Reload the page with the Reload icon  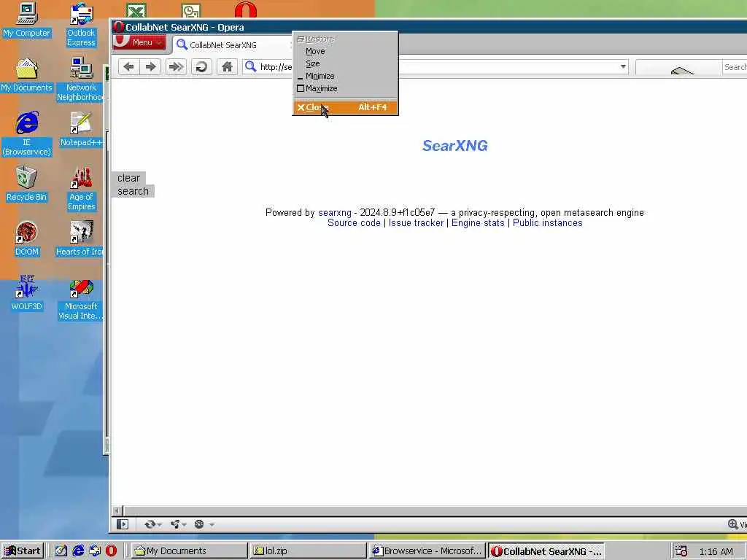[x=201, y=66]
